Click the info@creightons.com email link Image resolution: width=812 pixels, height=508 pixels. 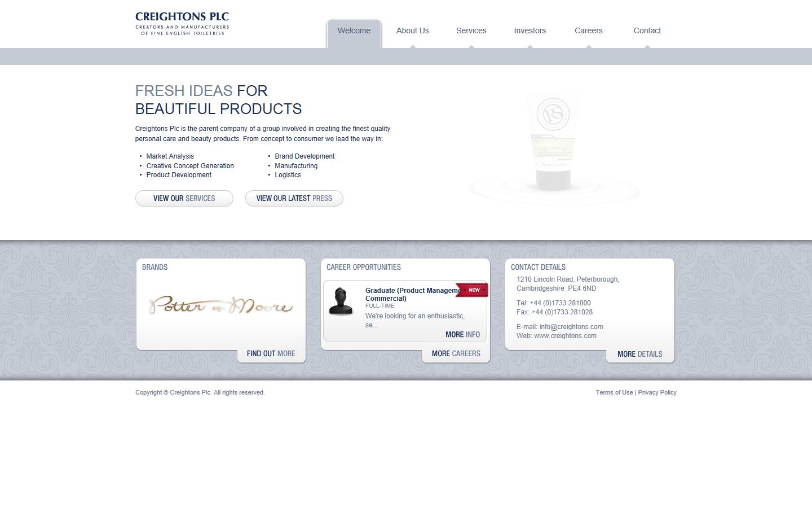pos(571,326)
